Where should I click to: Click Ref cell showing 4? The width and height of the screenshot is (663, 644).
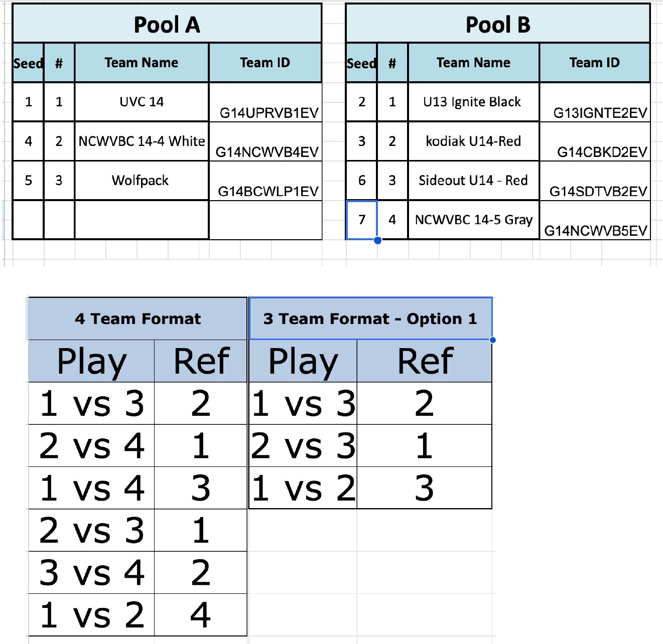(x=200, y=615)
